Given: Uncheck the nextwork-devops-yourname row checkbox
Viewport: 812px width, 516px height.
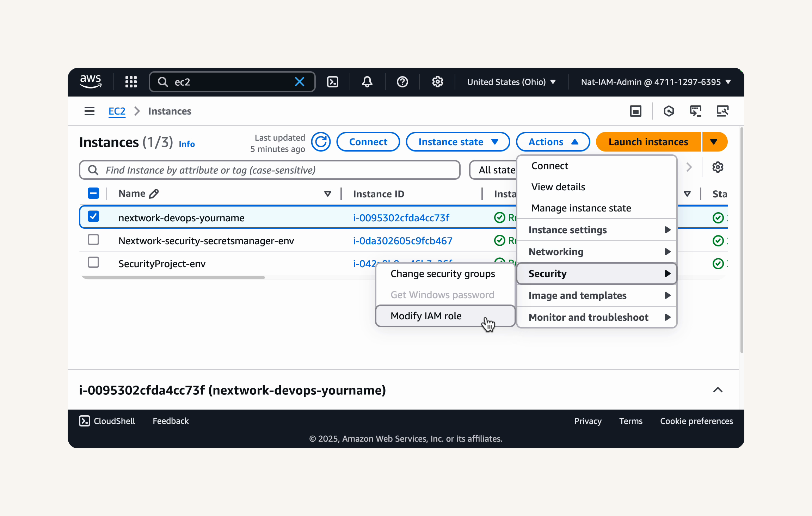Looking at the screenshot, I should click(x=93, y=216).
